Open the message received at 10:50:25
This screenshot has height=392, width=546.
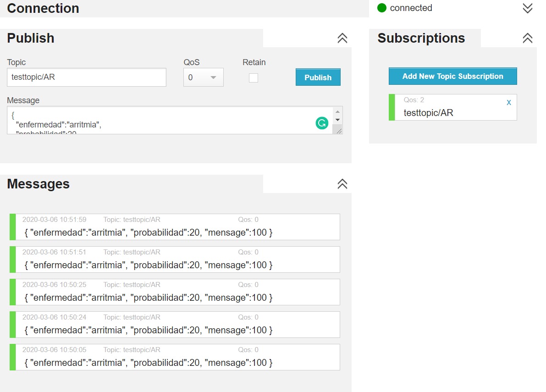point(175,292)
